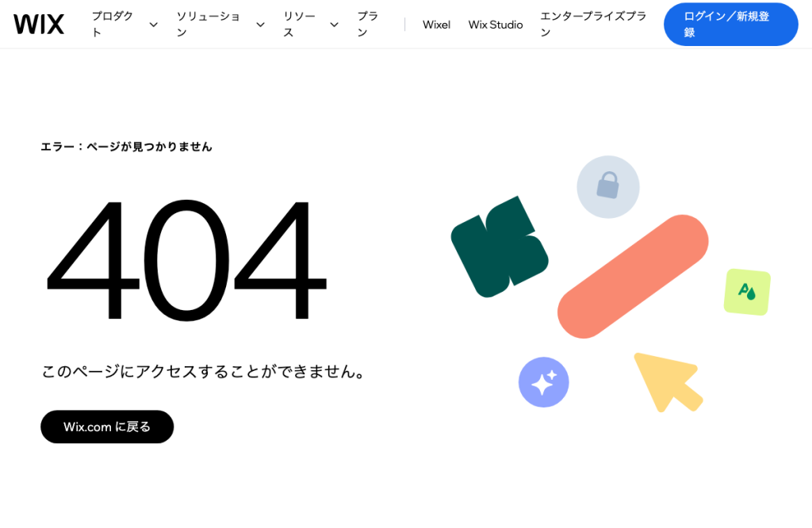Open the プロダクト menu
The width and height of the screenshot is (812, 528).
point(113,25)
